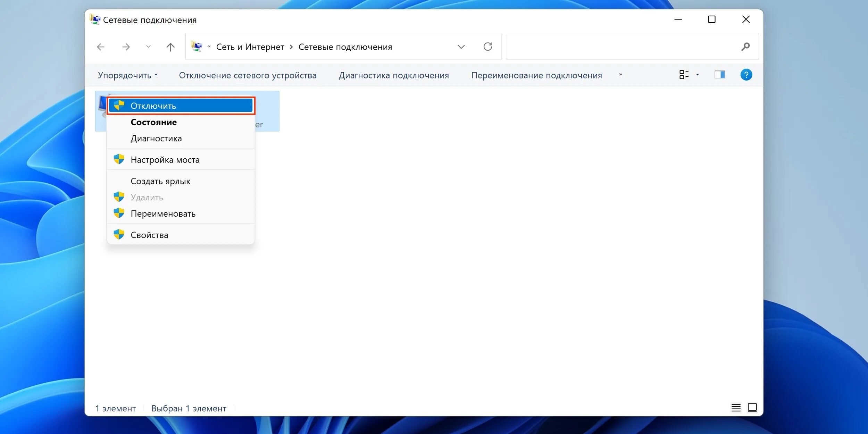This screenshot has width=868, height=434.
Task: Go up one folder level
Action: tap(170, 47)
